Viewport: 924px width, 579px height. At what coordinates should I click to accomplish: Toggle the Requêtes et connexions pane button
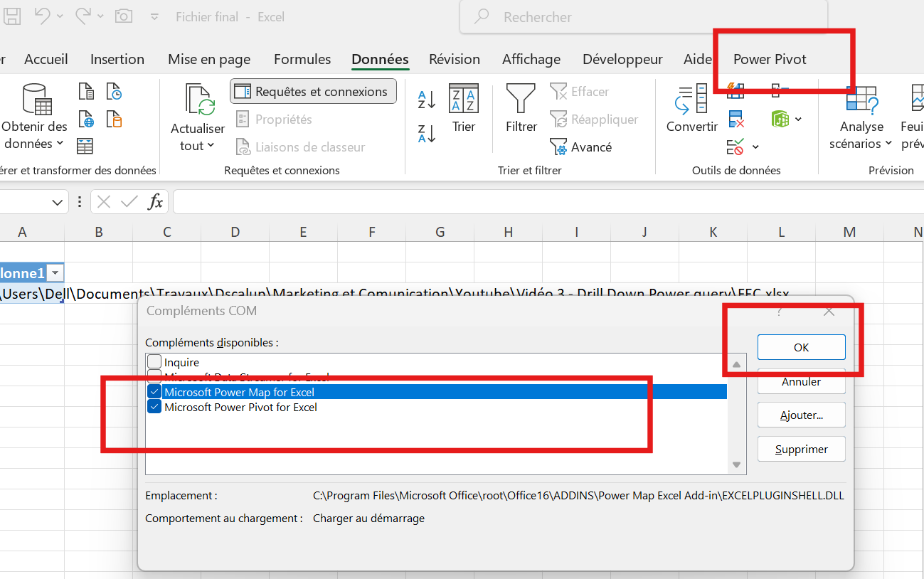313,91
